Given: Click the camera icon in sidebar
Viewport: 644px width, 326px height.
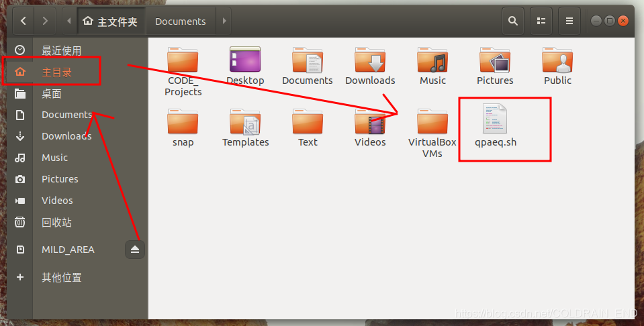Looking at the screenshot, I should point(19,179).
